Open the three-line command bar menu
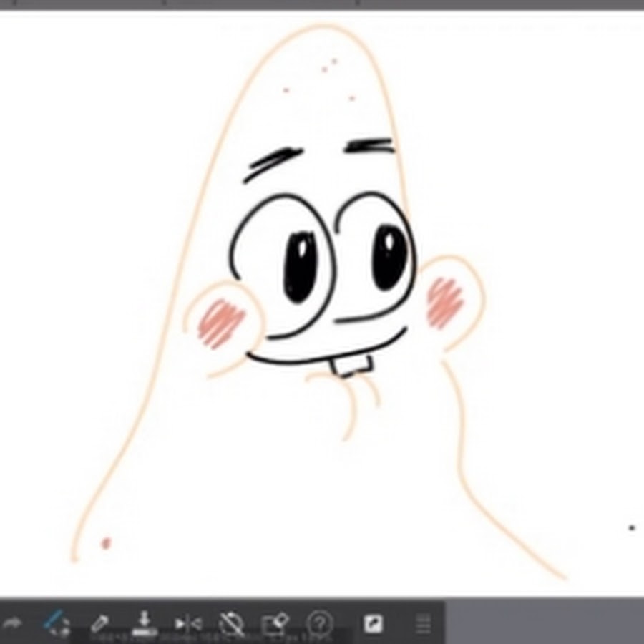This screenshot has height=644, width=644. [x=424, y=623]
